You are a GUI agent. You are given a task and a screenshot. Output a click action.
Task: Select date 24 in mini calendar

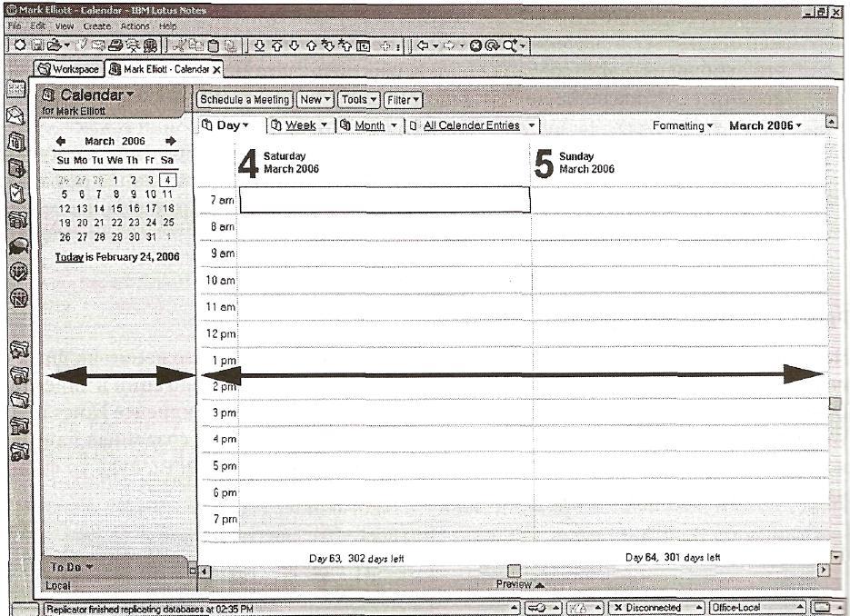point(151,222)
